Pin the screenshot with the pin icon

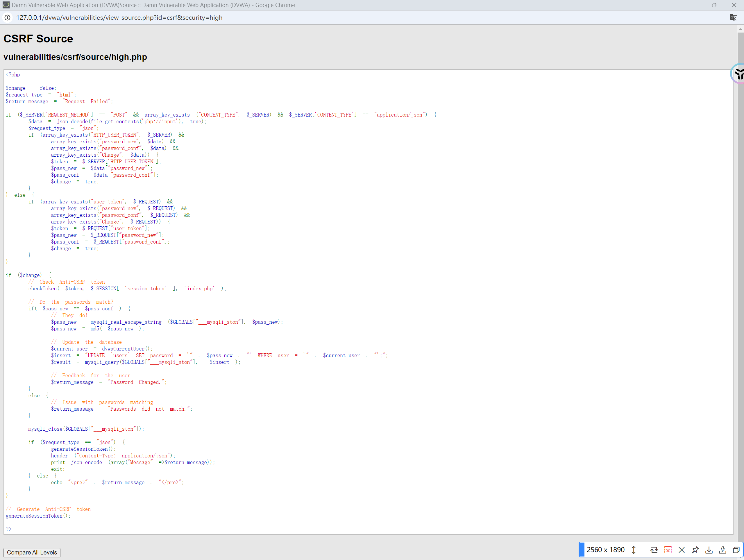(x=695, y=550)
